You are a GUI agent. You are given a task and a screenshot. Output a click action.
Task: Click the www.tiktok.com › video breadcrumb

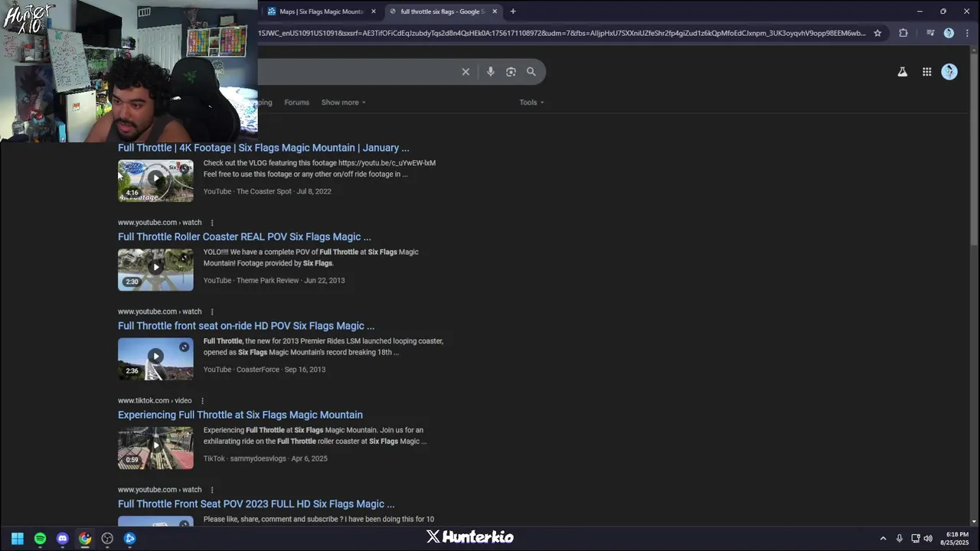pos(155,401)
